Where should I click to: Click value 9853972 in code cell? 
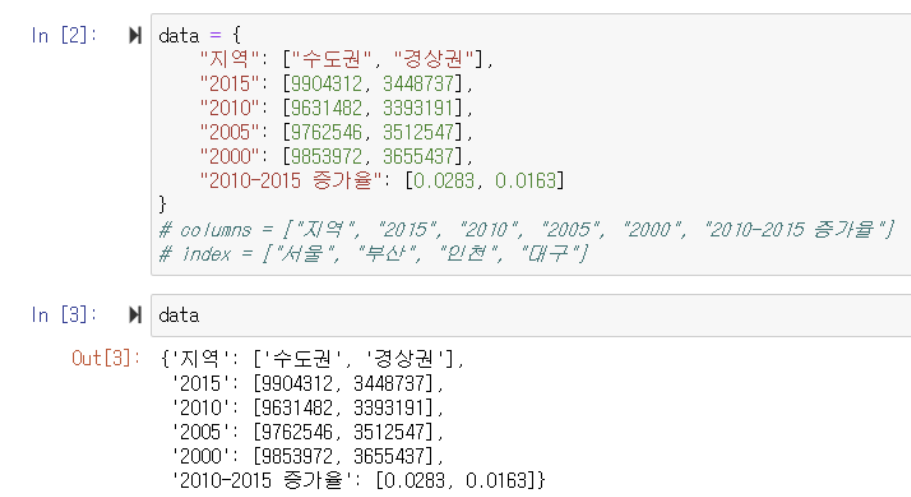point(327,156)
